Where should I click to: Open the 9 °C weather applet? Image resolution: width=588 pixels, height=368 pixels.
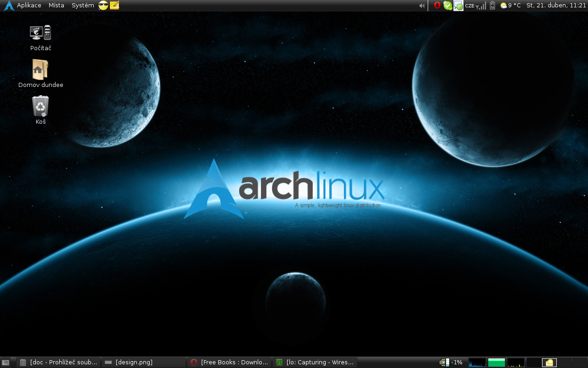tap(510, 6)
